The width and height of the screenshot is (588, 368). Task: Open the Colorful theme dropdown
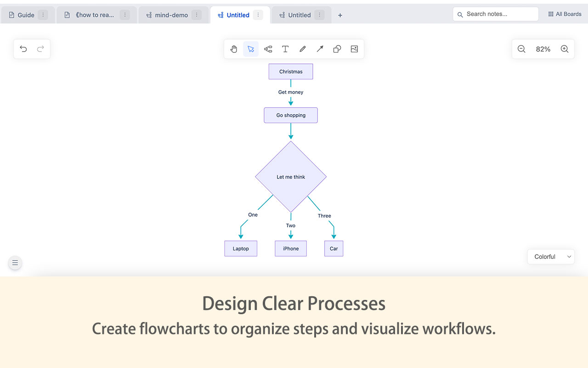click(x=551, y=257)
